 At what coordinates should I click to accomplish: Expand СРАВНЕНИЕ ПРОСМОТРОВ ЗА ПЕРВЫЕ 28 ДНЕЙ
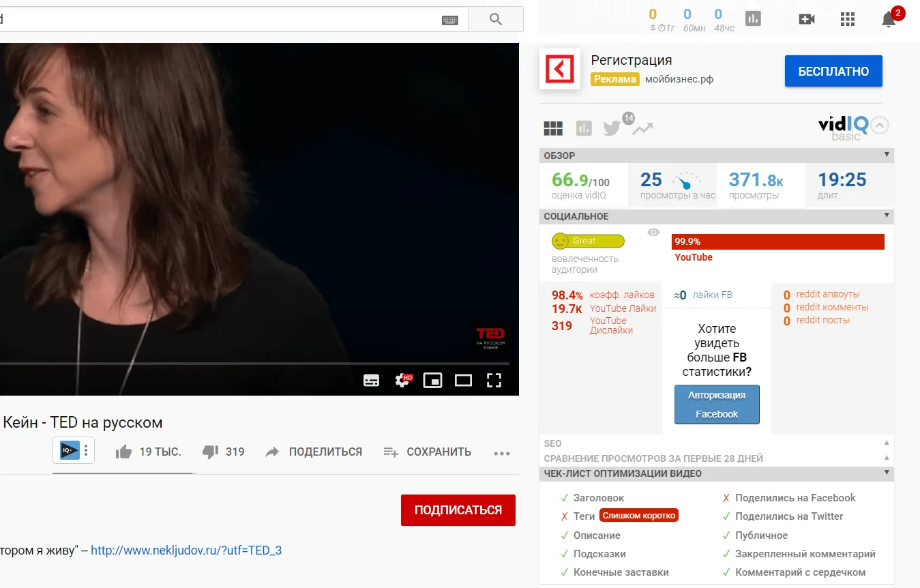tap(887, 458)
